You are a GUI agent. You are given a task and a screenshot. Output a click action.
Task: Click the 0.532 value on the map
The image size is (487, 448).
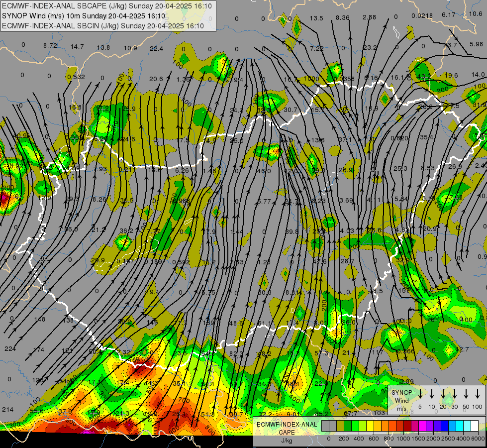76,77
